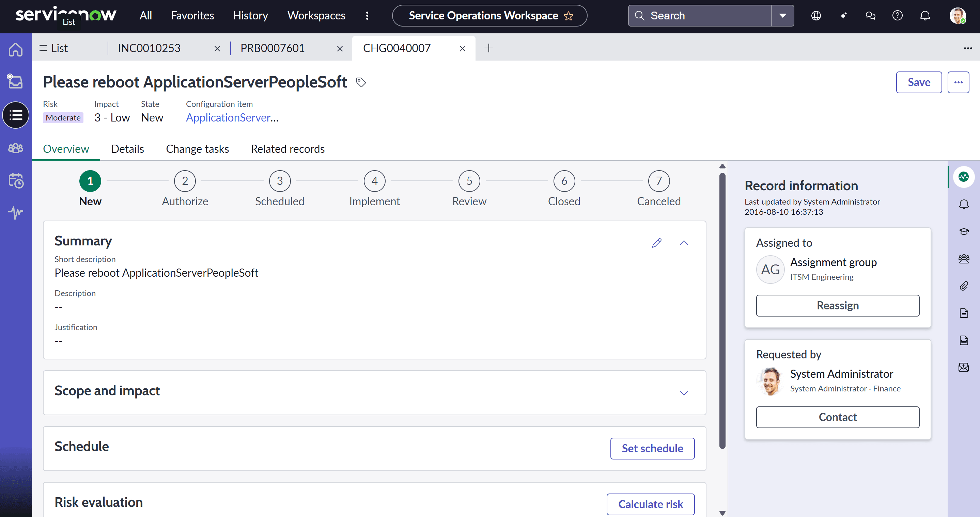Open the Inbox icon in left sidebar
This screenshot has width=980, height=517.
coord(16,82)
